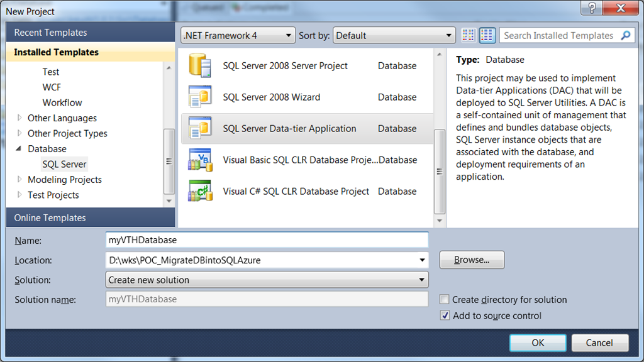This screenshot has height=362, width=644.
Task: Click the search magnifier icon
Action: 626,35
